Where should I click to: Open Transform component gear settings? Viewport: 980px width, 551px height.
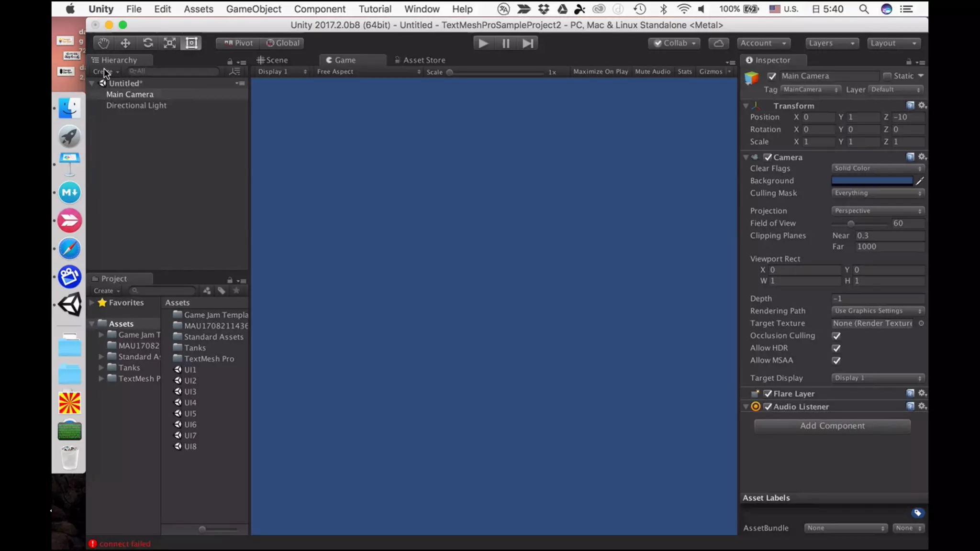(x=922, y=105)
